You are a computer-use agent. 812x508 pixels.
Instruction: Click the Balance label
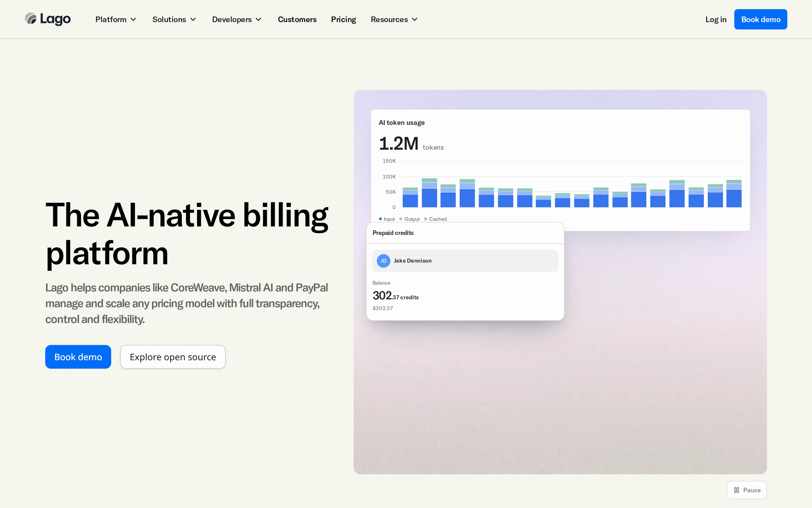381,283
